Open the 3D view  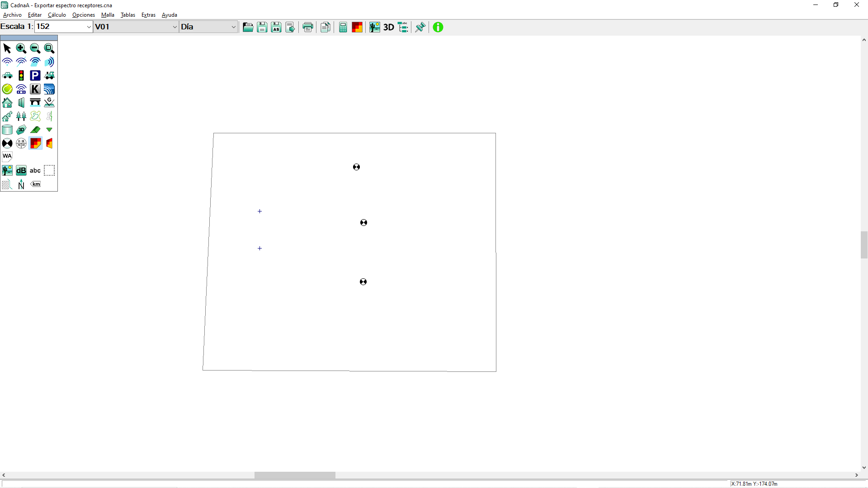tap(389, 27)
